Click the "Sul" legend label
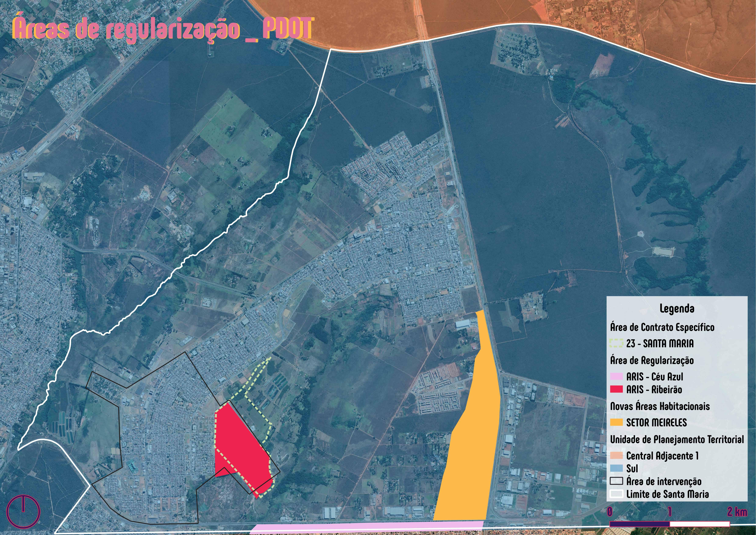 pyautogui.click(x=632, y=468)
